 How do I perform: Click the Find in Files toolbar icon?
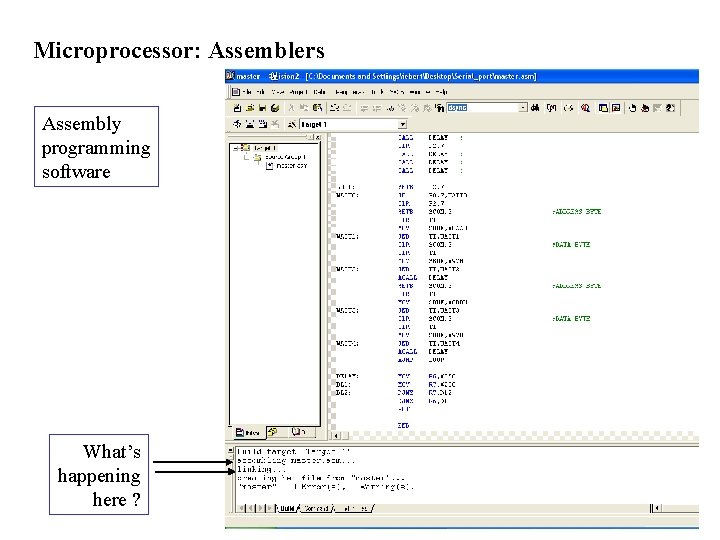pyautogui.click(x=439, y=108)
